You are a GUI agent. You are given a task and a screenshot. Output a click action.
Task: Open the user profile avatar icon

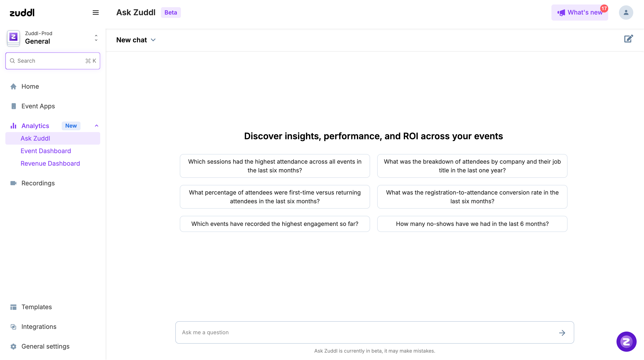pos(626,13)
